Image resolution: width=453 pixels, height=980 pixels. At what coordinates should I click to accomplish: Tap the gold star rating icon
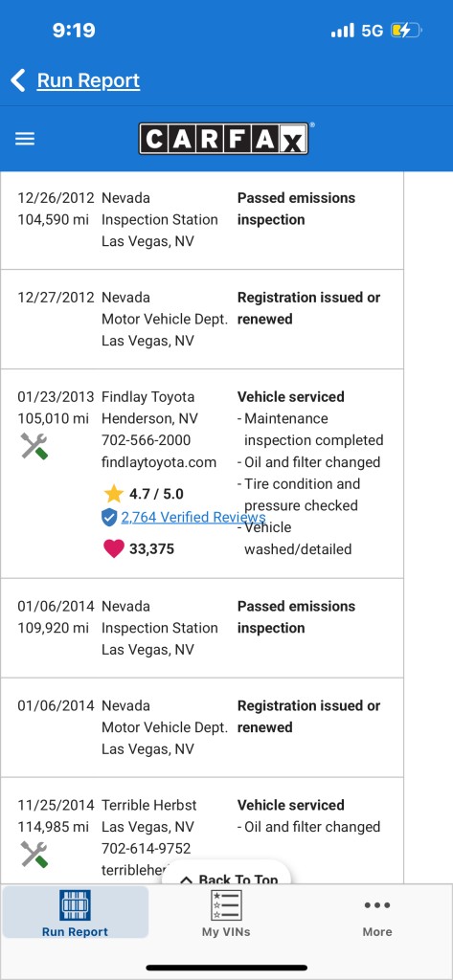(114, 494)
